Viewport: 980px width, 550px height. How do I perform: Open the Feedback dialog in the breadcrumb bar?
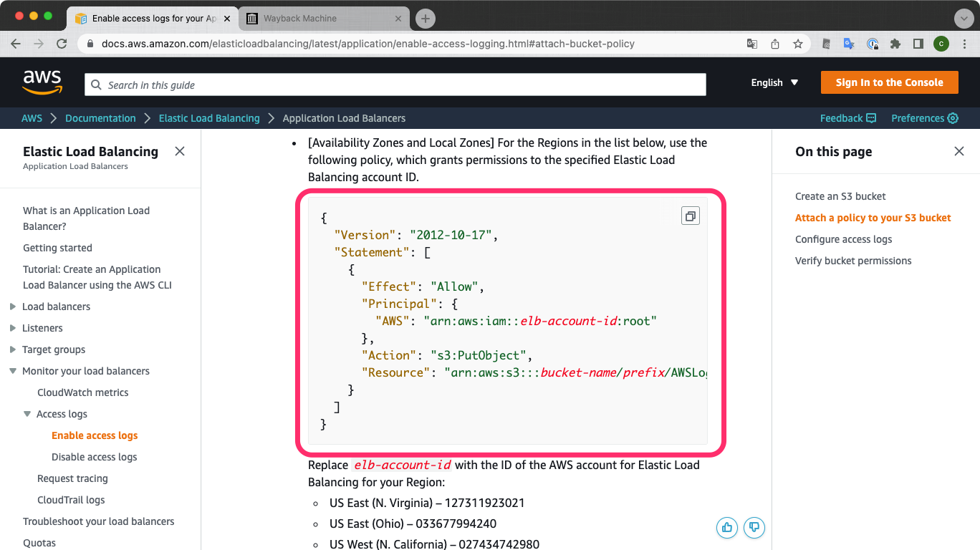point(847,118)
